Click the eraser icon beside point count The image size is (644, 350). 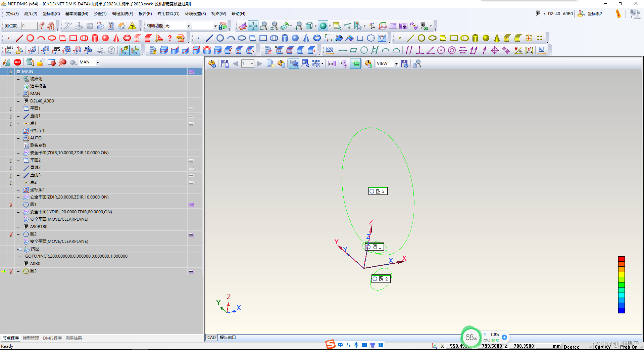[42, 26]
